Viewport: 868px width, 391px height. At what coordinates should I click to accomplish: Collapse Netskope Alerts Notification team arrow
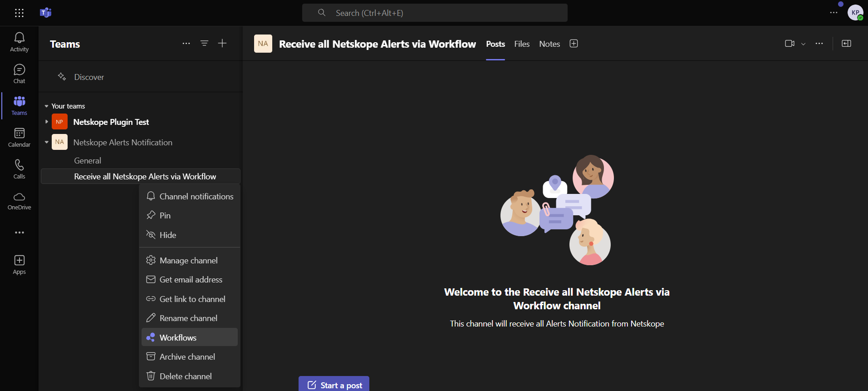pos(46,142)
